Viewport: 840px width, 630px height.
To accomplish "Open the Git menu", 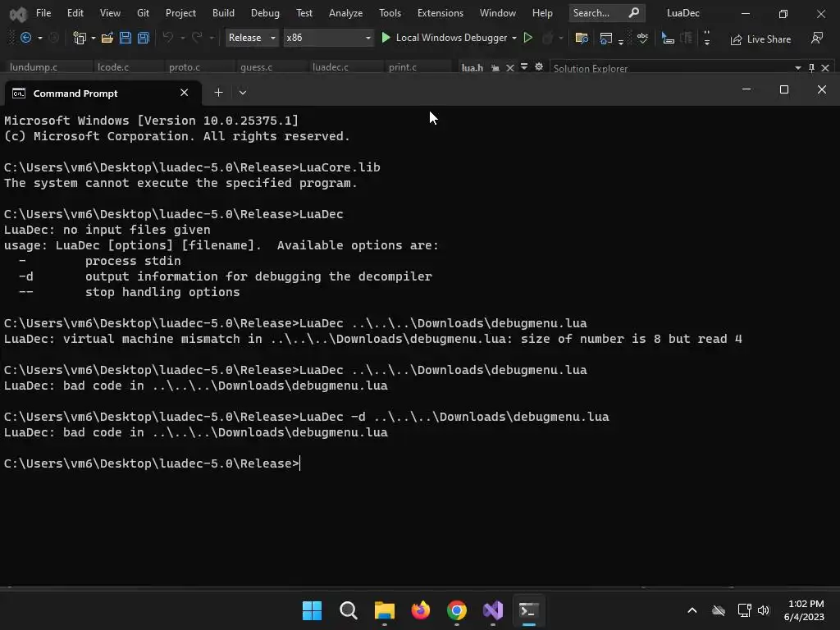I will pos(143,13).
